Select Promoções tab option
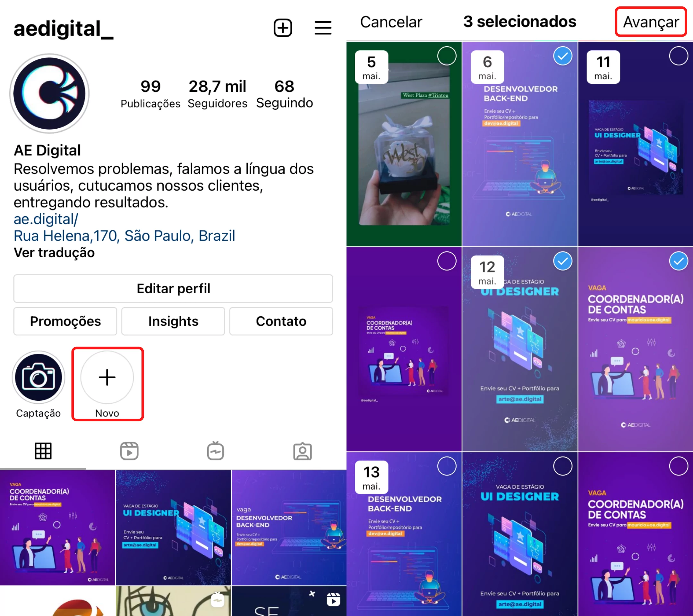The image size is (693, 616). point(64,322)
